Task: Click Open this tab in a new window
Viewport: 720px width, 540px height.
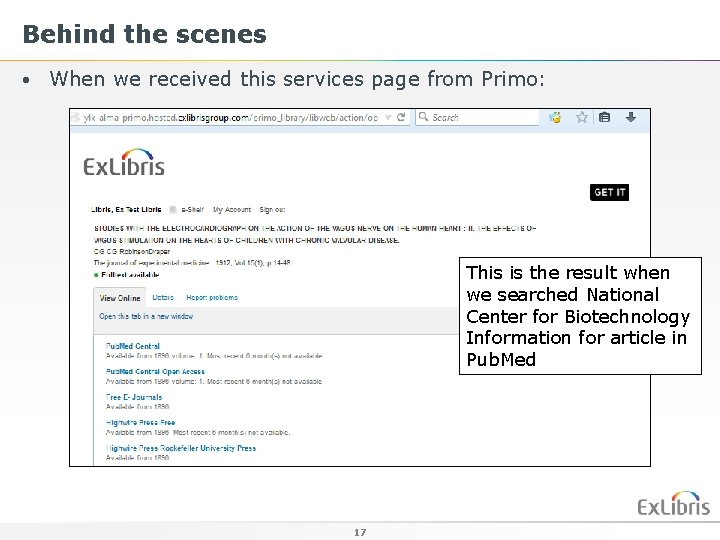Action: (146, 316)
